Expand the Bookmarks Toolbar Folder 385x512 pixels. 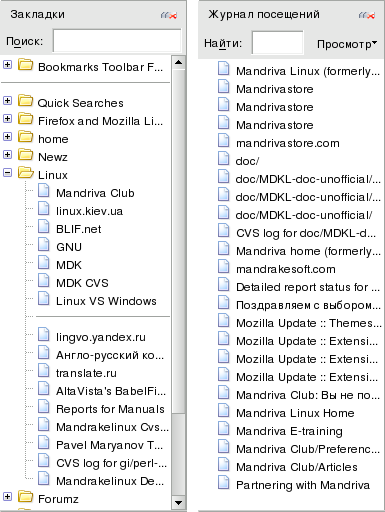7,64
